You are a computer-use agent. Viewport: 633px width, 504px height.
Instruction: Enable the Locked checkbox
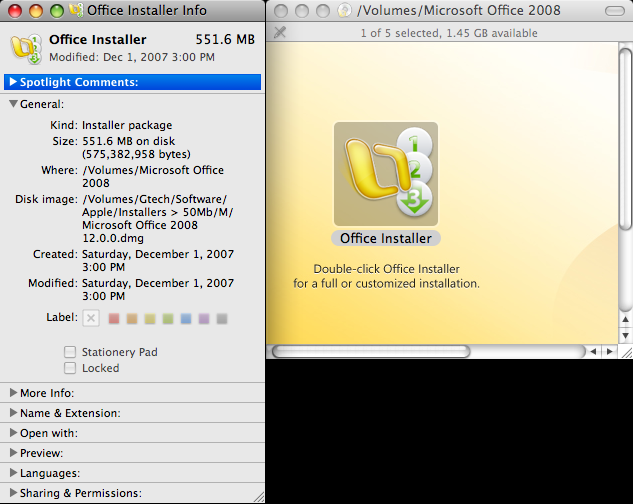[x=70, y=368]
